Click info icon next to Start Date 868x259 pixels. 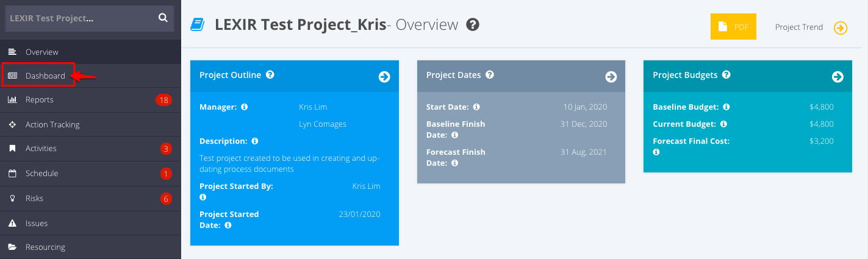tap(476, 107)
